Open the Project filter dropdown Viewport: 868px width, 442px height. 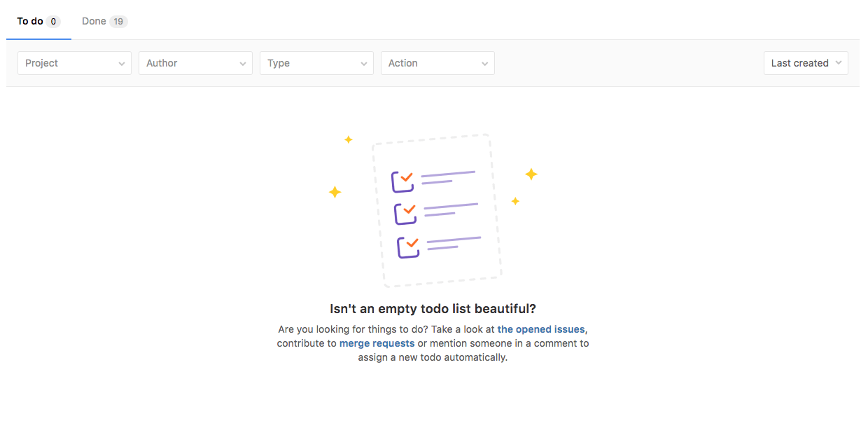[x=74, y=63]
